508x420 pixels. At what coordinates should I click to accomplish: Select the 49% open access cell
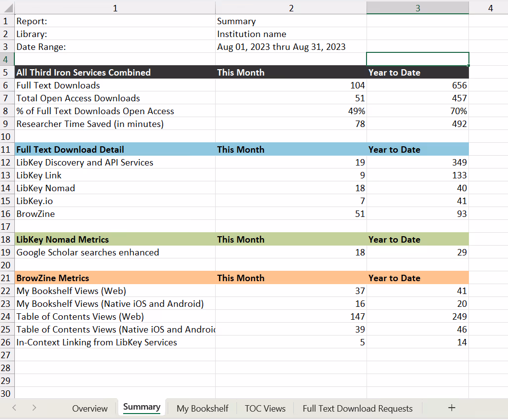291,111
